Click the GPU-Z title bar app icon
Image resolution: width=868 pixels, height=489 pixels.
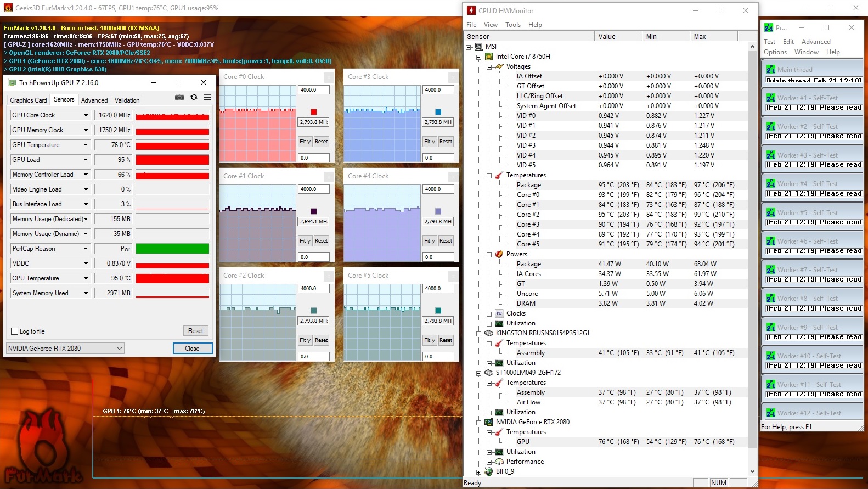click(12, 83)
